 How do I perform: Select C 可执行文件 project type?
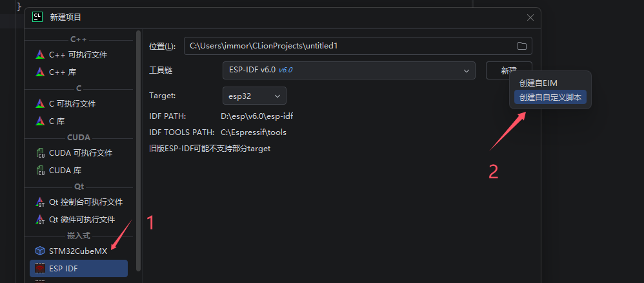coord(79,104)
